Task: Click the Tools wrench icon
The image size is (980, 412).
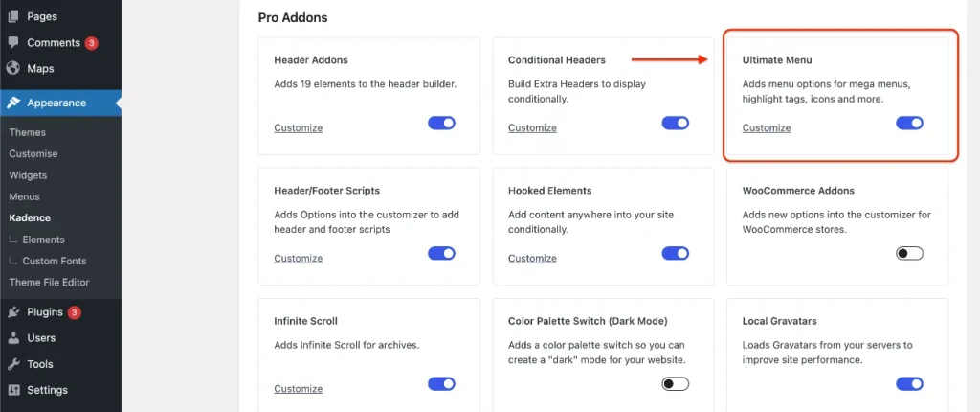Action: [13, 364]
